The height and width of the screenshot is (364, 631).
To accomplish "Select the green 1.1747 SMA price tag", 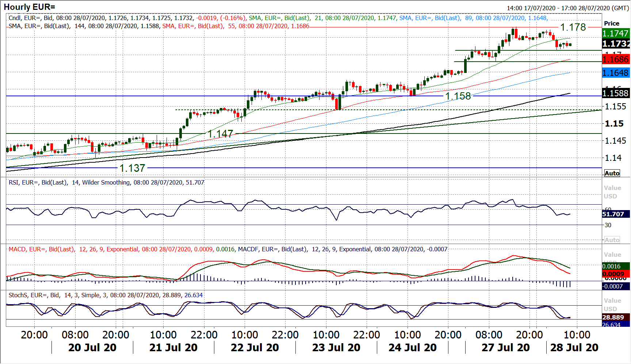I will click(616, 34).
